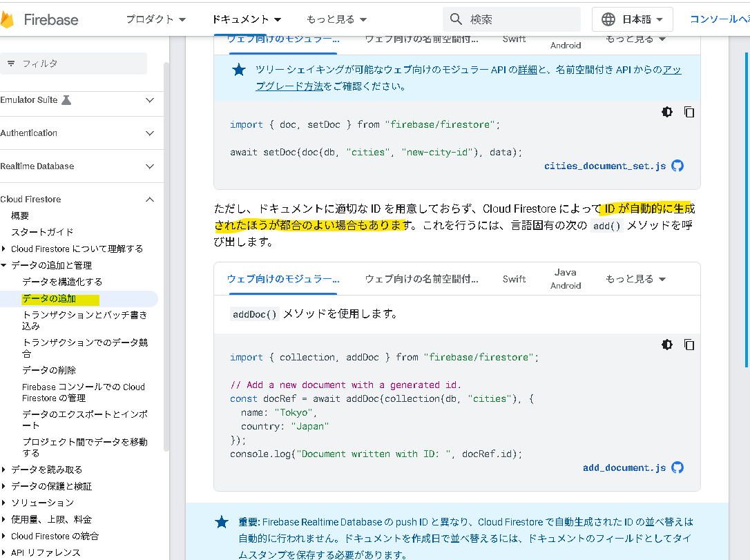Open データの削除 page

point(49,370)
